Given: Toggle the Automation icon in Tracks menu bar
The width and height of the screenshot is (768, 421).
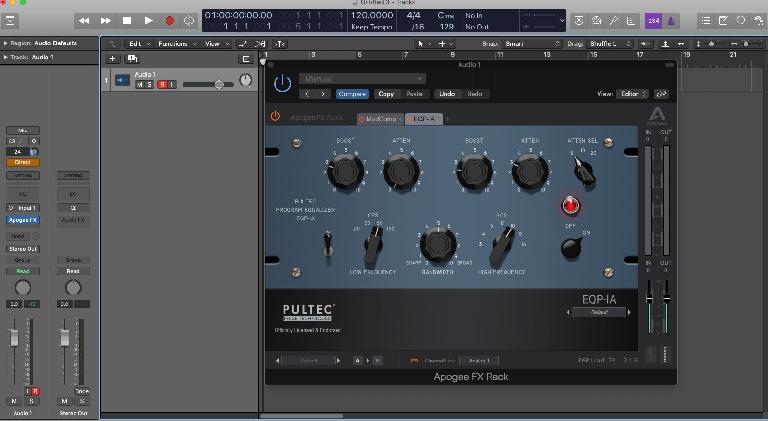Looking at the screenshot, I should click(x=242, y=44).
